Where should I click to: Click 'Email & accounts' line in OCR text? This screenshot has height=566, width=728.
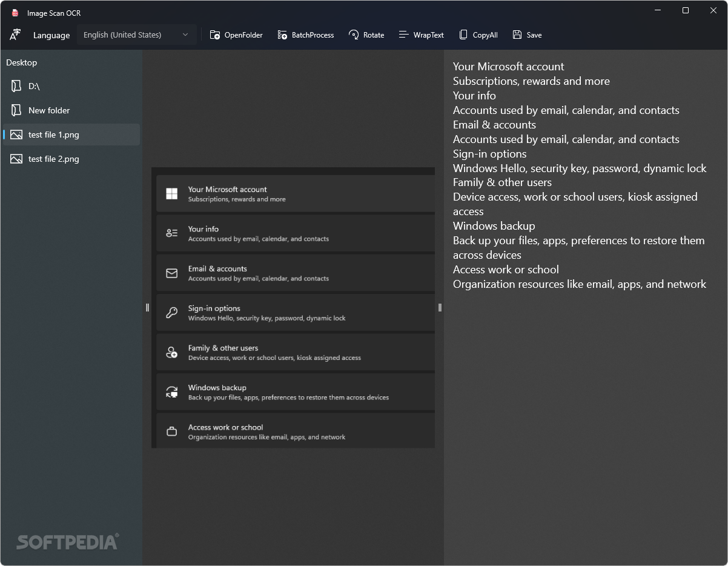click(x=494, y=125)
